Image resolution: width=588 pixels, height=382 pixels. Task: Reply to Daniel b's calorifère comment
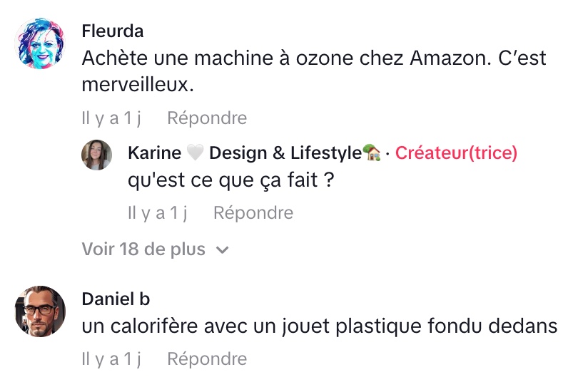pyautogui.click(x=207, y=359)
